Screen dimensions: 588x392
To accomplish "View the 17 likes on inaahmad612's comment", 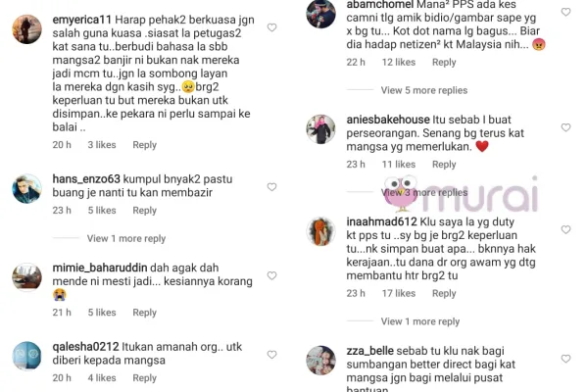I will point(399,293).
